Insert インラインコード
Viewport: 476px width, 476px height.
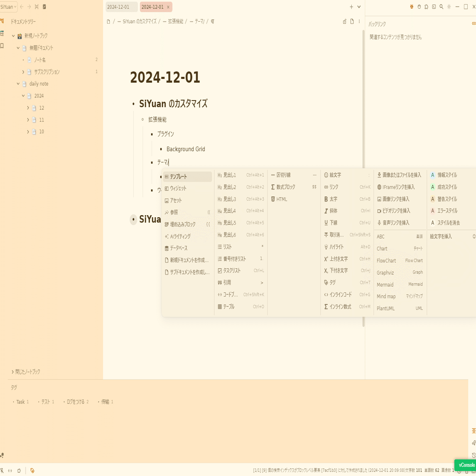[x=347, y=294]
